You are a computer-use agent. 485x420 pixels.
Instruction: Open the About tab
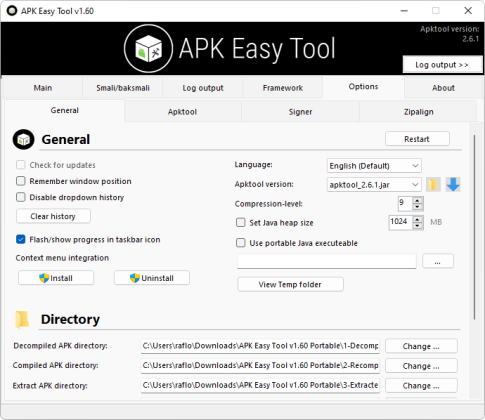point(443,88)
